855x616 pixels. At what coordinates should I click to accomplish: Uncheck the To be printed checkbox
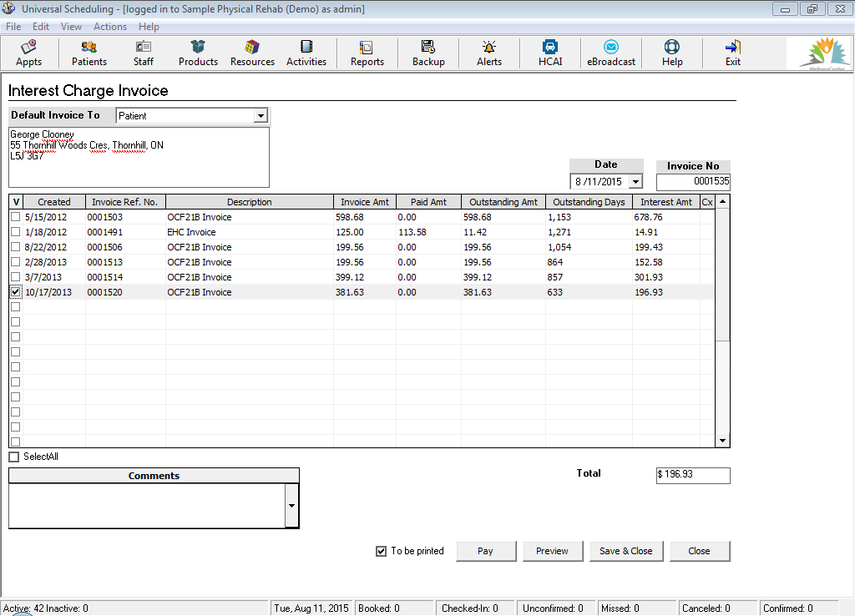381,551
